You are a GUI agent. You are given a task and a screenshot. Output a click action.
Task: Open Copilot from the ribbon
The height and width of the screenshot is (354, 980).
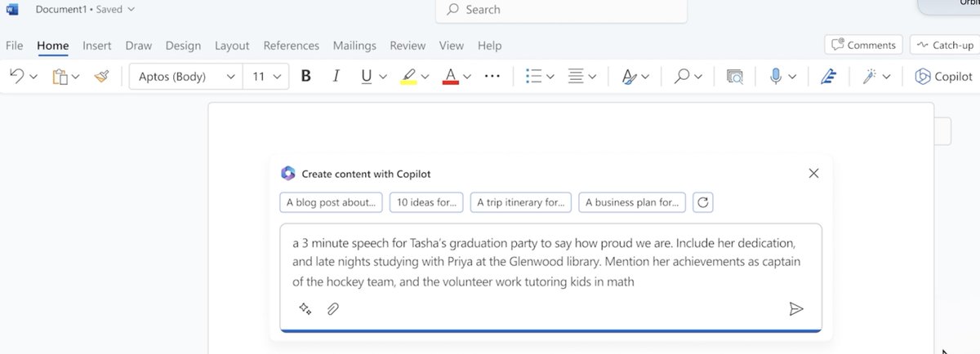[x=943, y=77]
